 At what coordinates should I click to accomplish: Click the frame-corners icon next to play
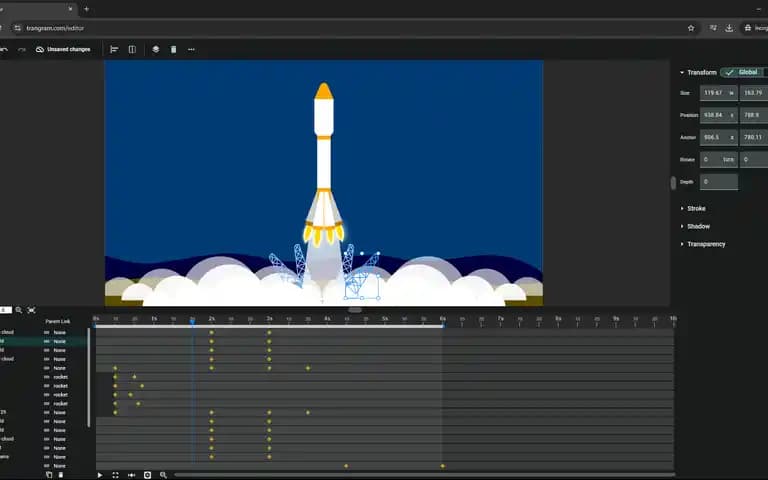coord(116,475)
